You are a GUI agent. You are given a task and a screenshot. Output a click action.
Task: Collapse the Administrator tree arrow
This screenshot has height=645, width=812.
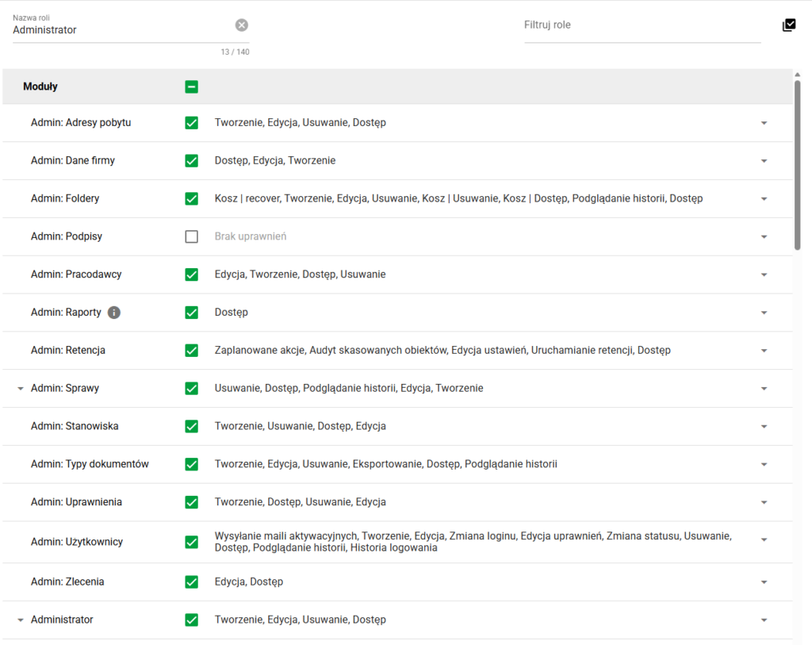(x=20, y=620)
